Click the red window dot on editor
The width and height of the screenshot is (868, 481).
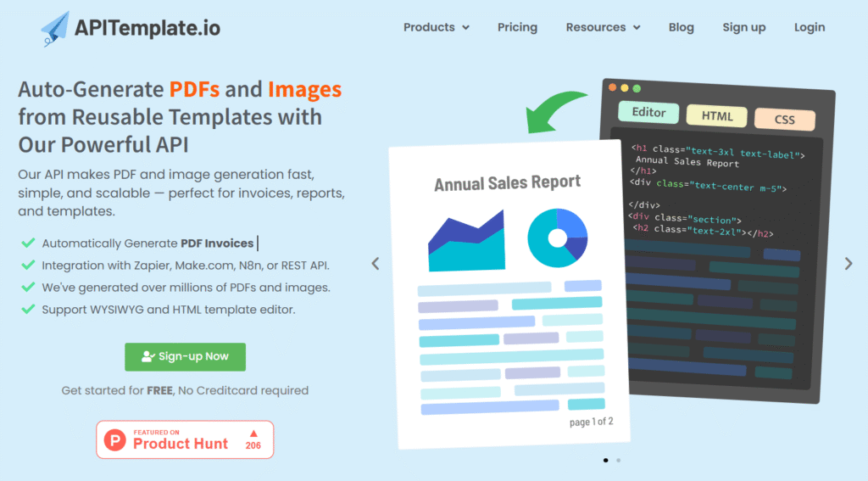(x=612, y=87)
